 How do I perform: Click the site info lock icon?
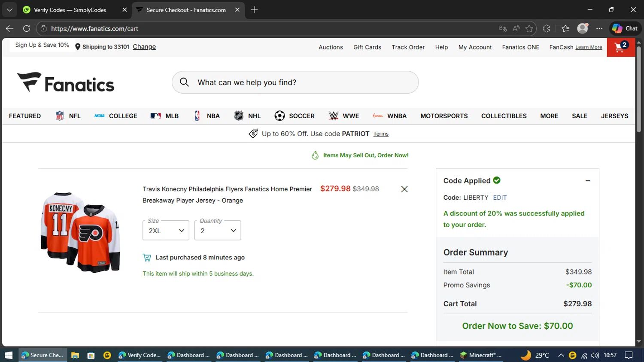(x=43, y=28)
